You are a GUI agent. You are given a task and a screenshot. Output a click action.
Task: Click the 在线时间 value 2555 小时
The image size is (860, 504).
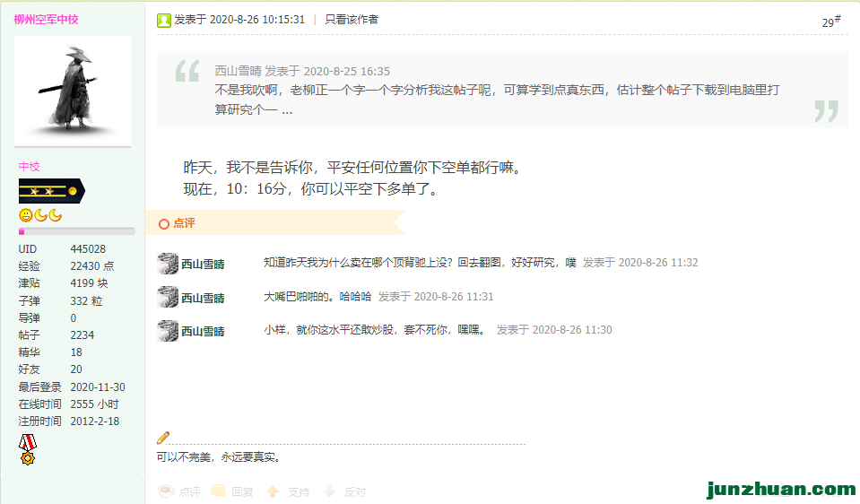click(x=94, y=404)
